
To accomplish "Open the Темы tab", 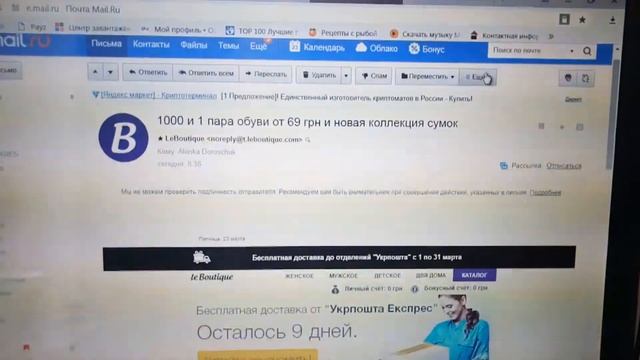I will (228, 46).
